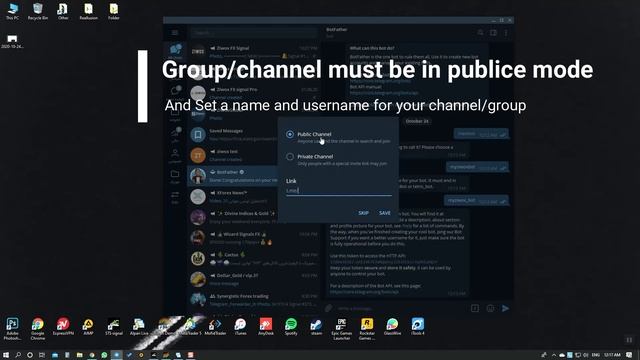The width and height of the screenshot is (640, 360).
Task: Open the Dollar_Gold channel chat
Action: pyautogui.click(x=253, y=279)
